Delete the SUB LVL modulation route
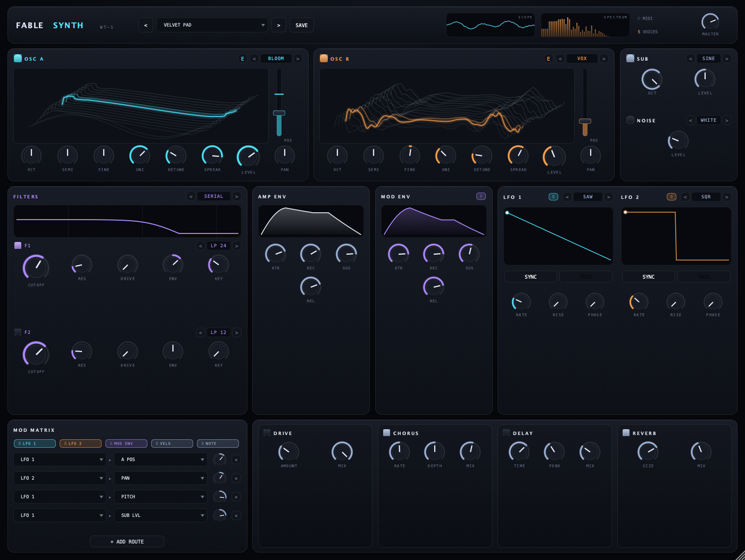Viewport: 745px width, 560px height. (236, 515)
